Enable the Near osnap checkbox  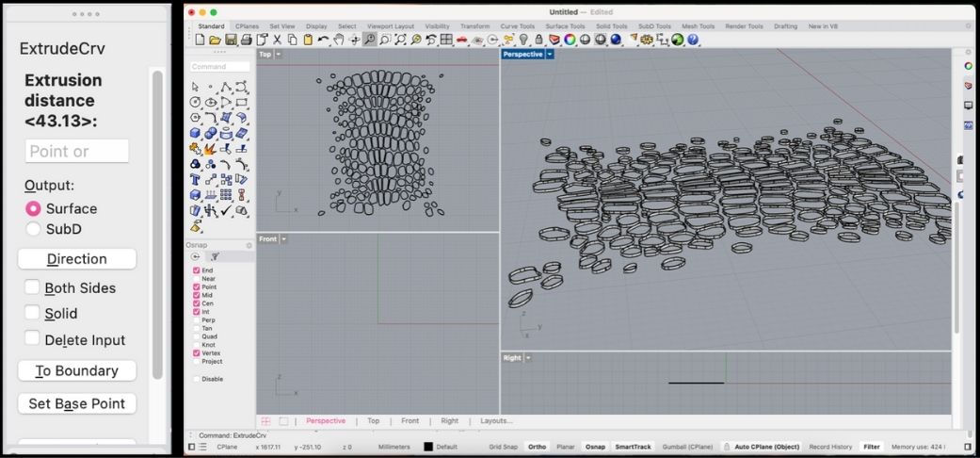click(x=197, y=279)
